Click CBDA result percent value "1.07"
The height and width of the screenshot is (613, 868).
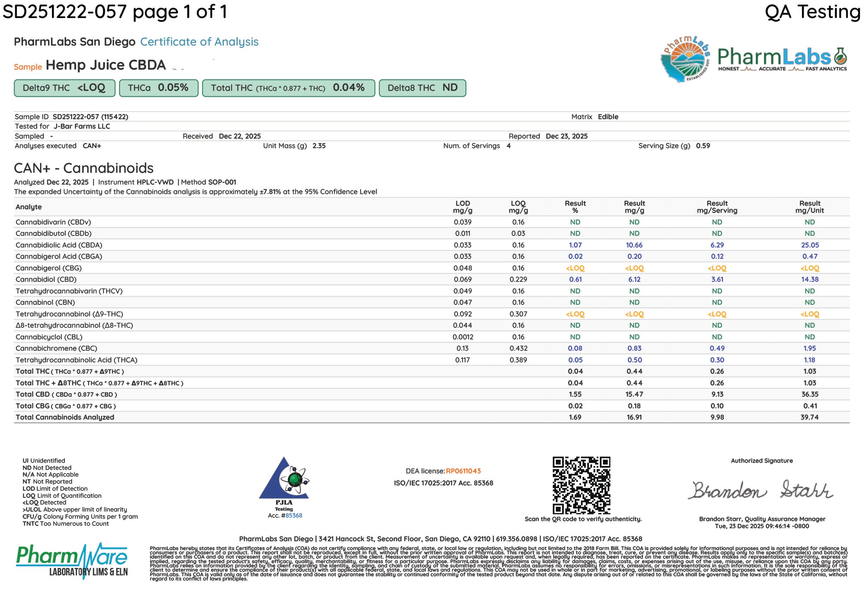[575, 245]
